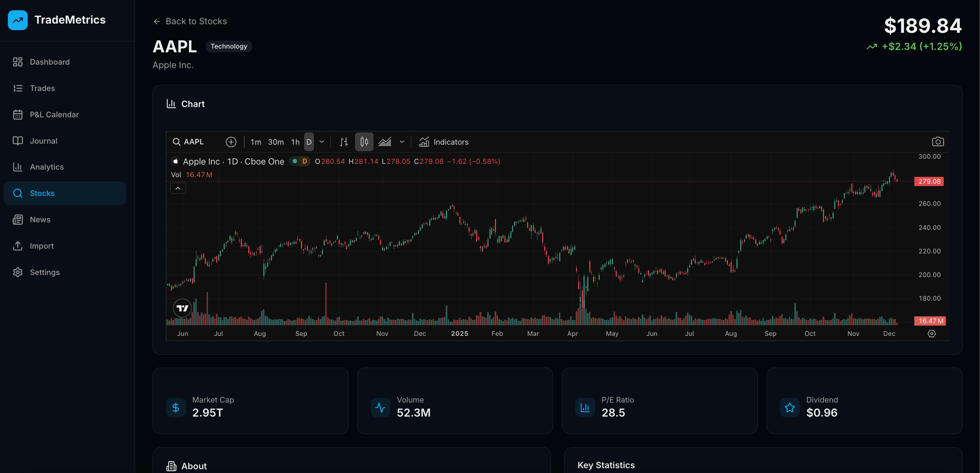Expand the interval selection chevron

point(322,142)
